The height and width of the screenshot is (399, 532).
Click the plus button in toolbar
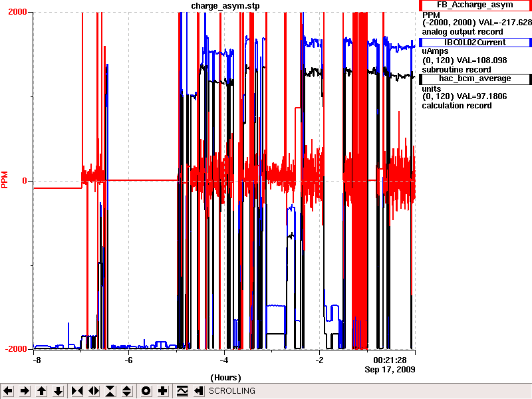[x=162, y=391]
